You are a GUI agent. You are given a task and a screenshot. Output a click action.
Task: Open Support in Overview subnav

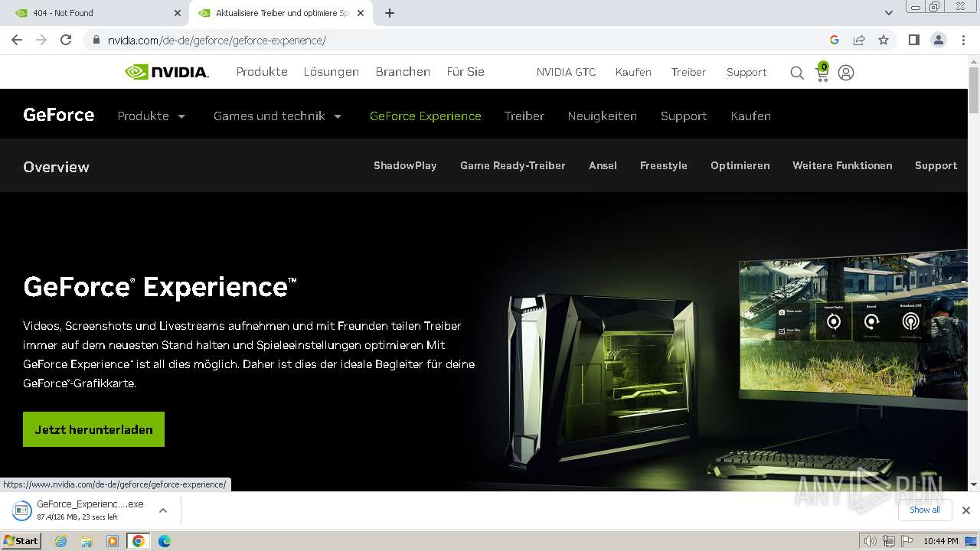click(936, 165)
